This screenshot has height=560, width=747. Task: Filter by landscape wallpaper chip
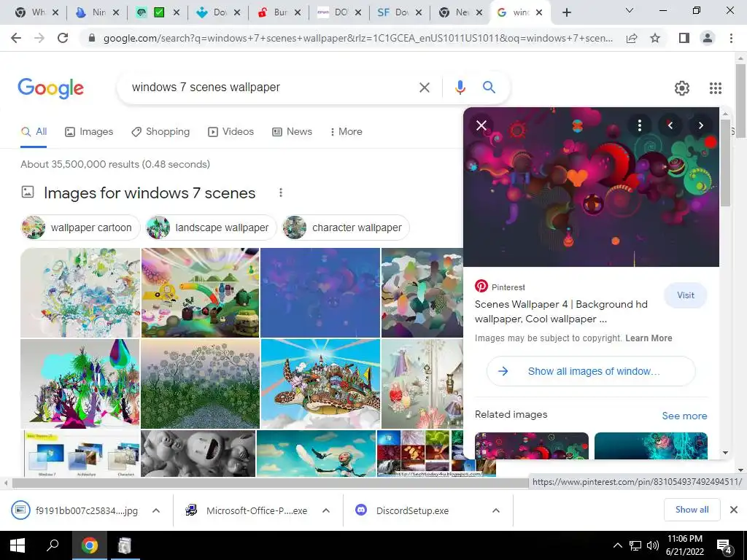pos(212,227)
